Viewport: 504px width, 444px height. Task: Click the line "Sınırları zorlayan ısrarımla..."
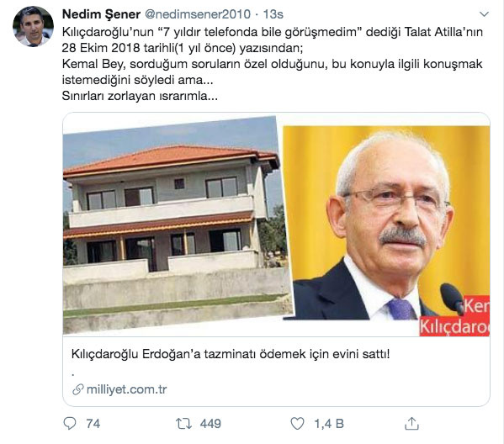click(x=140, y=96)
